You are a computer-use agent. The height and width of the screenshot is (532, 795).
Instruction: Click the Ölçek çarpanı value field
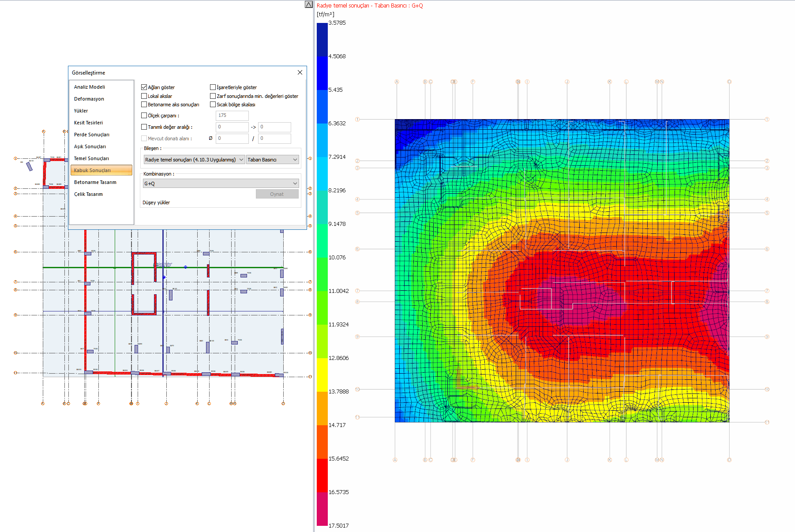(x=232, y=116)
